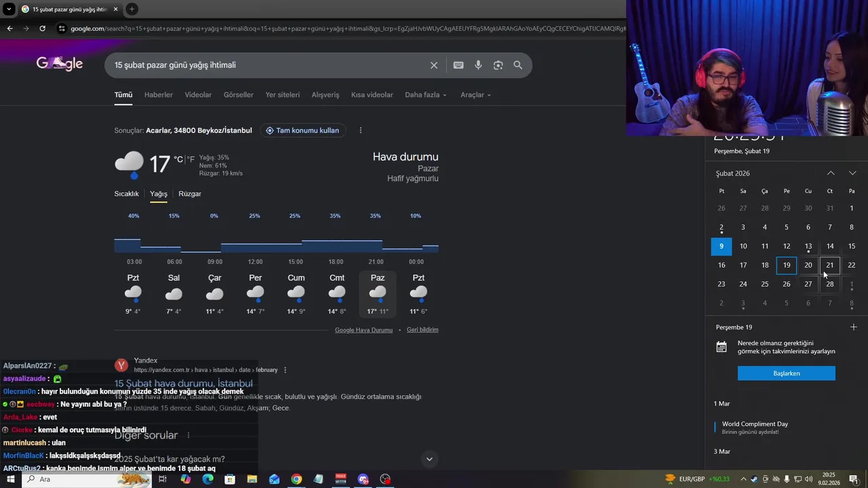Open notification center in tray

tap(854, 479)
